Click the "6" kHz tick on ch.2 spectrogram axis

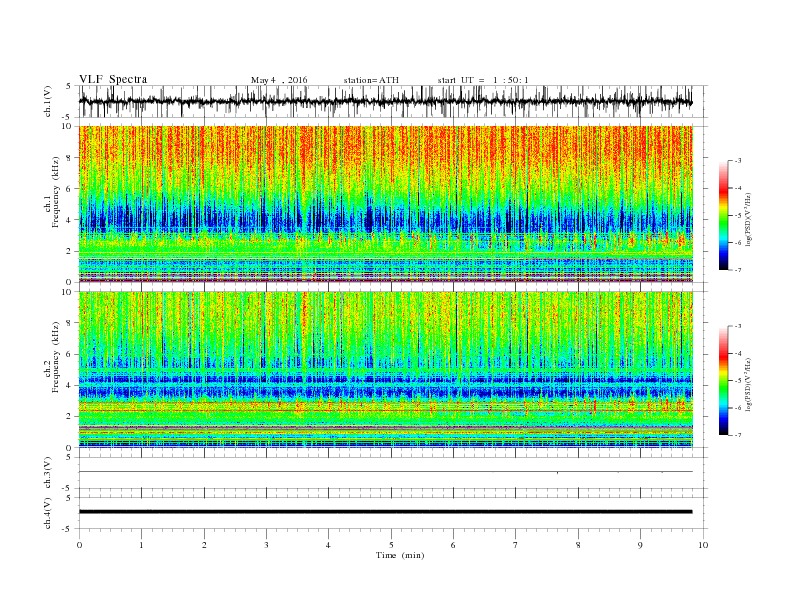click(70, 354)
